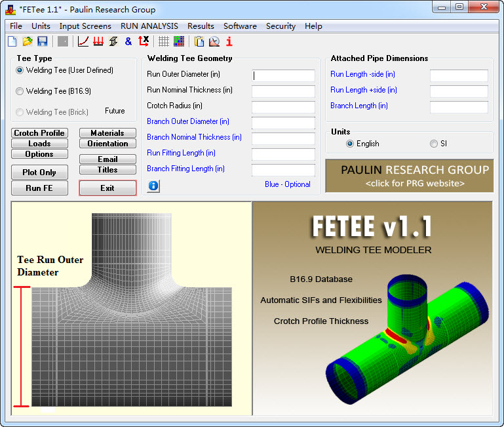Image resolution: width=504 pixels, height=427 pixels.
Task: Click the I-beam materials toolbar icon
Action: pyautogui.click(x=113, y=41)
